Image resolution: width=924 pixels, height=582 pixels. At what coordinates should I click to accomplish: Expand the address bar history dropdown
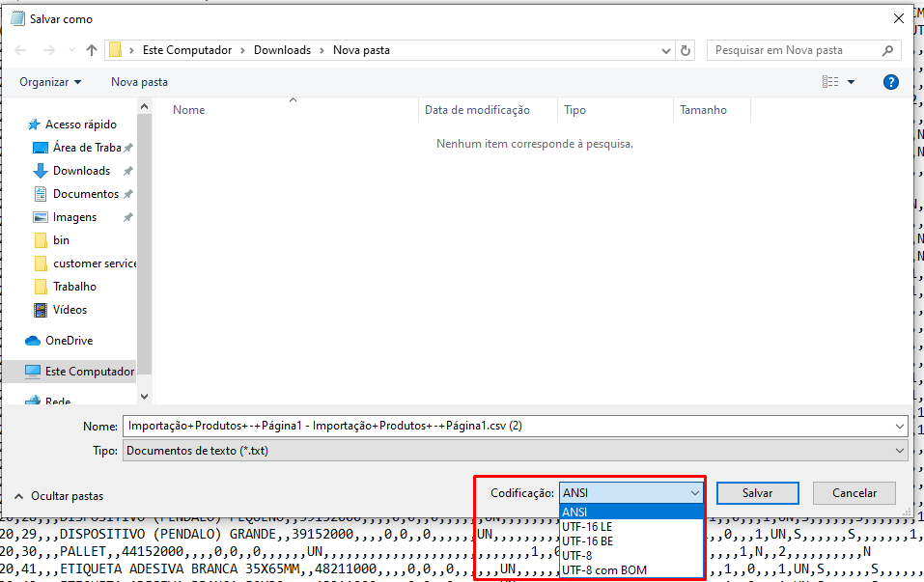coord(666,50)
